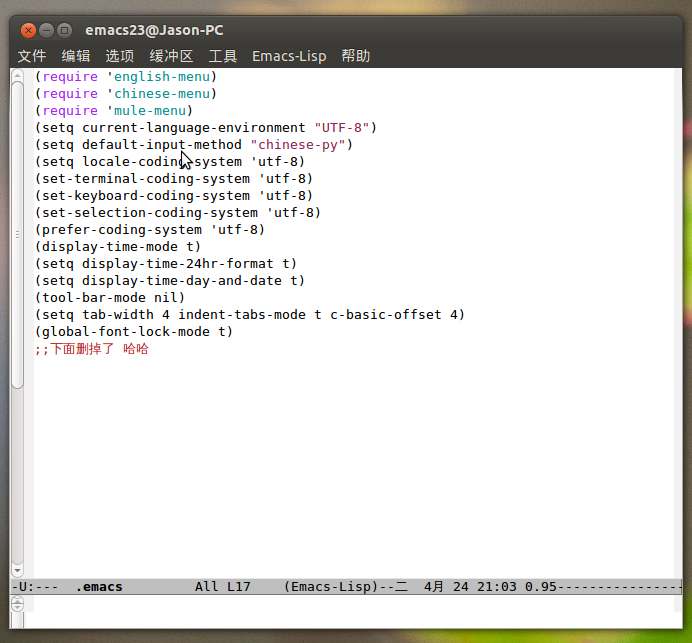Open the 编辑 menu

76,56
